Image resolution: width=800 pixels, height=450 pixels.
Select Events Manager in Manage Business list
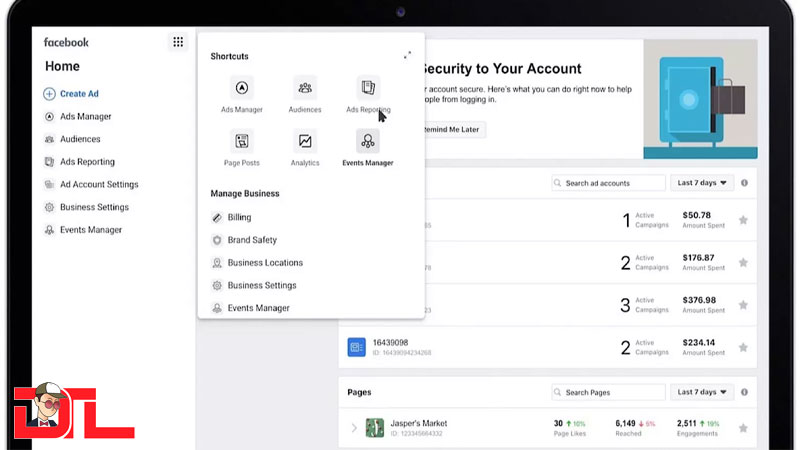pyautogui.click(x=258, y=308)
